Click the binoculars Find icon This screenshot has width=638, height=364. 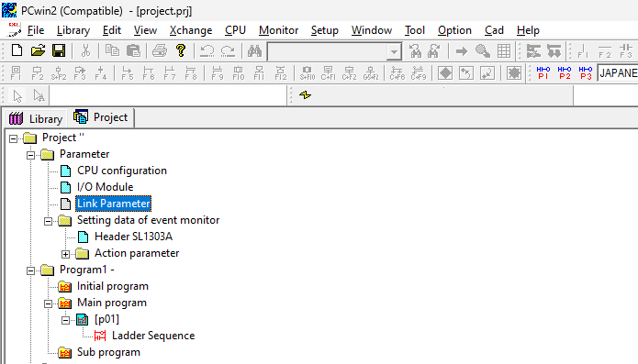point(254,50)
